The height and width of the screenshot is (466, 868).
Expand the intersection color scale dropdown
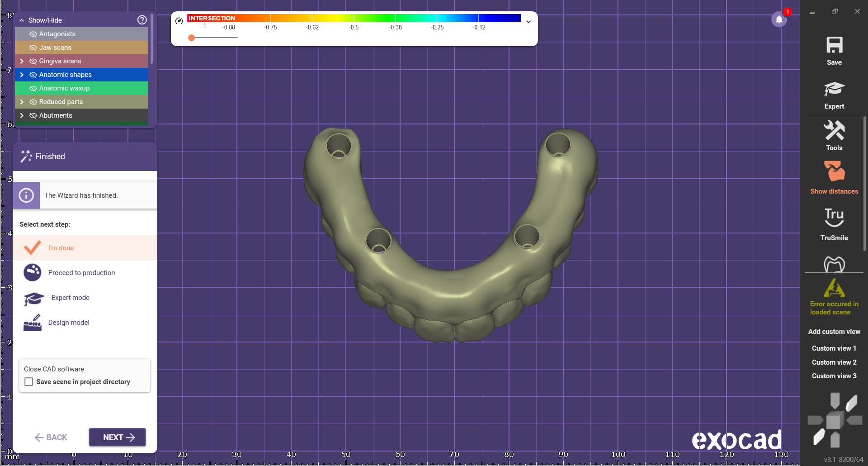click(528, 21)
